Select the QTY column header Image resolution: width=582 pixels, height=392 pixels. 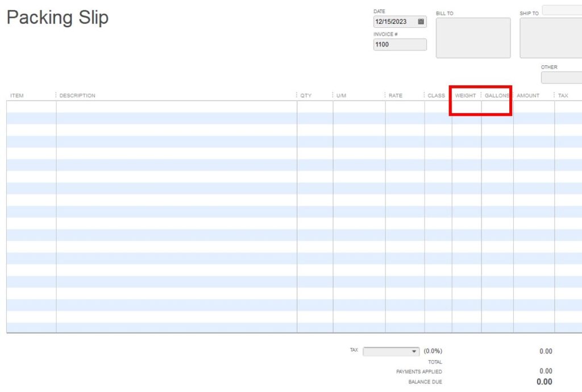pyautogui.click(x=306, y=95)
